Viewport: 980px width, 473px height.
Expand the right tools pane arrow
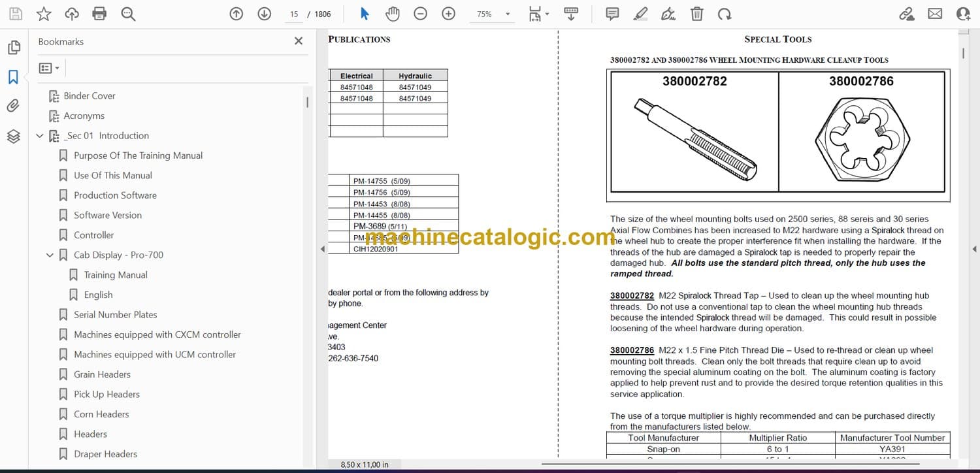[x=973, y=249]
